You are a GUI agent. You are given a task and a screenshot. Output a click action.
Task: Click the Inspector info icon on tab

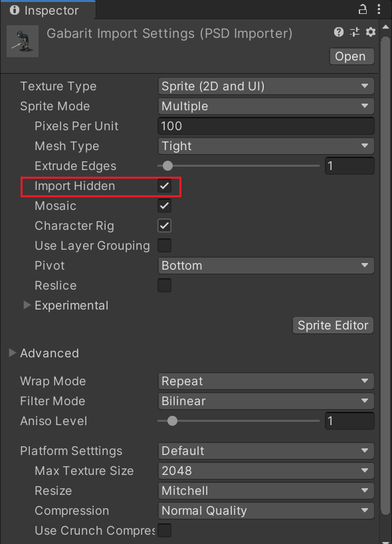pyautogui.click(x=15, y=10)
